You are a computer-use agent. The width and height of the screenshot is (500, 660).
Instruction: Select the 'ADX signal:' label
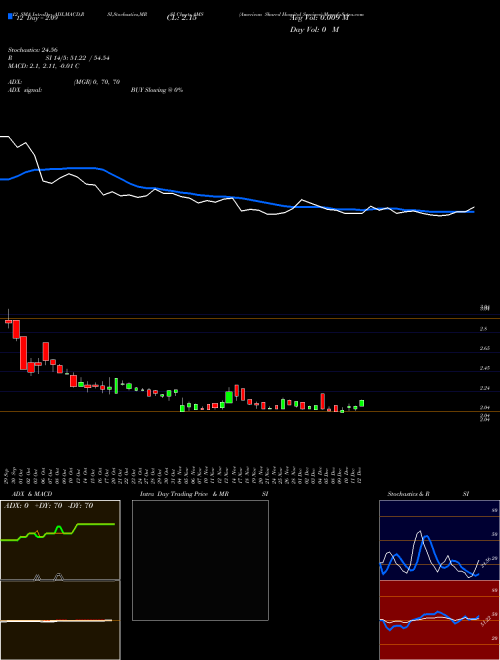click(x=25, y=90)
